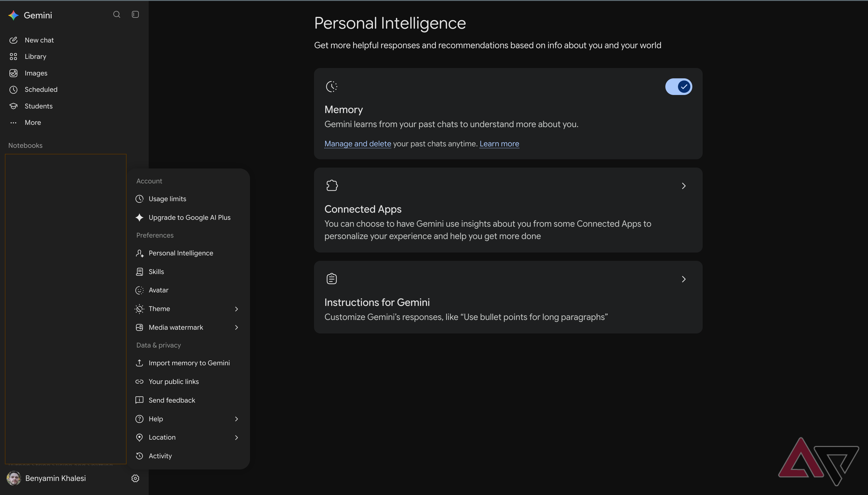
Task: Follow the Manage and delete link
Action: tap(358, 144)
